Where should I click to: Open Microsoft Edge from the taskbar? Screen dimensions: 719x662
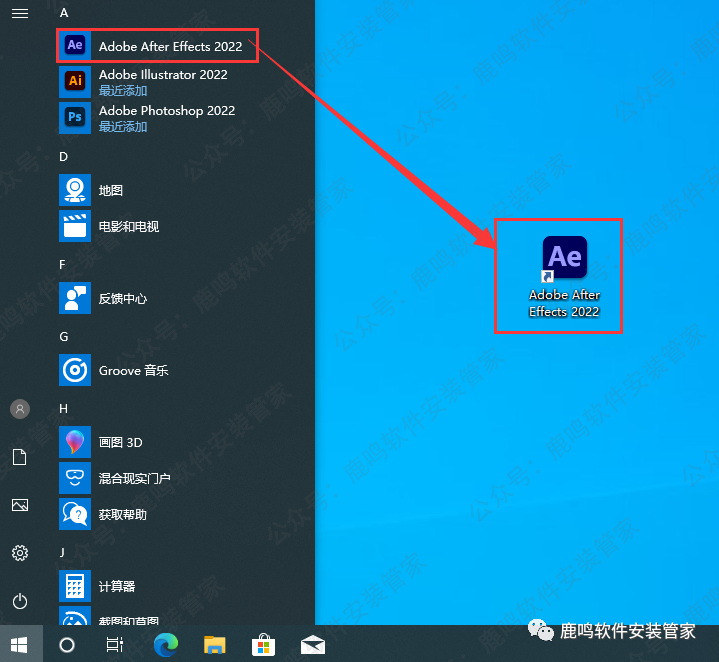166,645
